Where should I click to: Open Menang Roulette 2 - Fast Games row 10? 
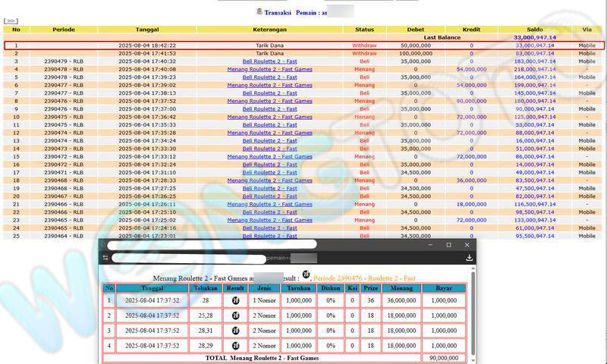(x=270, y=117)
